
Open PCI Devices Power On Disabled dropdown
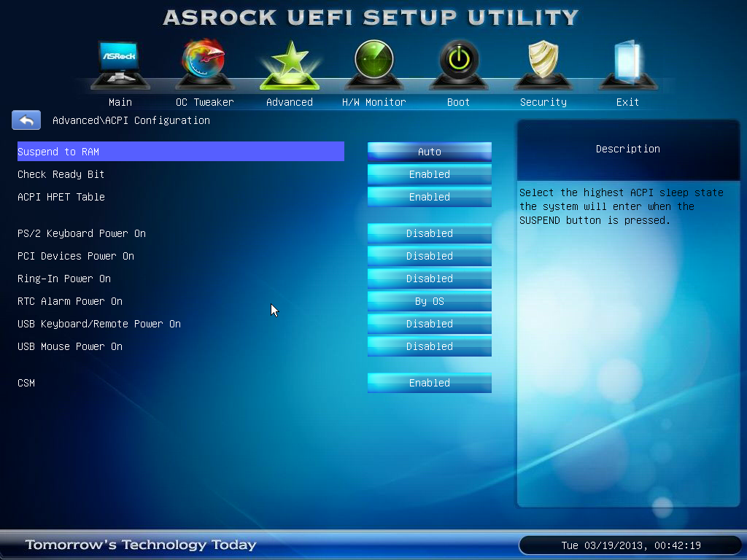coord(429,256)
